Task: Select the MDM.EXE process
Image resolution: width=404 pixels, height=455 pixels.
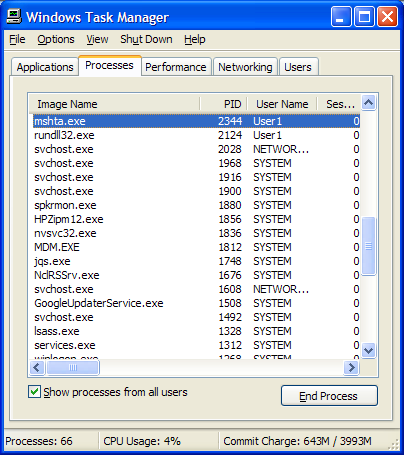Action: (196, 247)
